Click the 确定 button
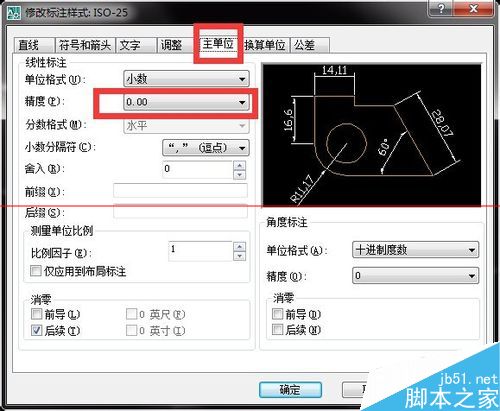 coord(290,389)
